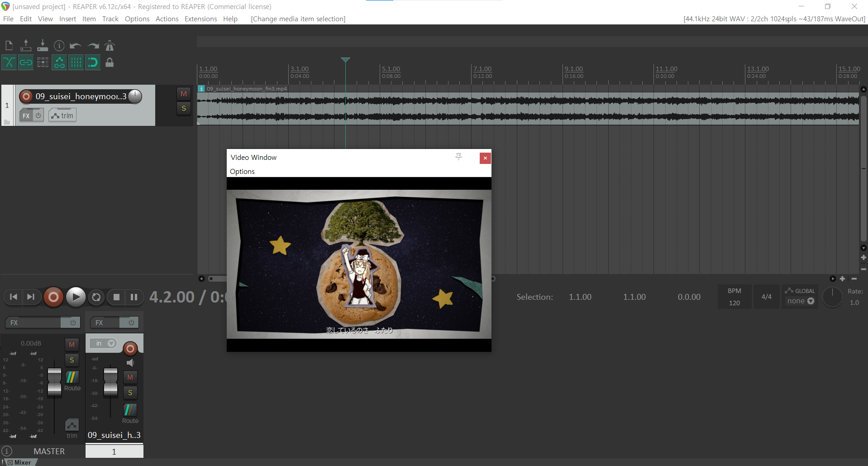868x466 pixels.
Task: Solo track 1 in track panel
Action: [184, 108]
